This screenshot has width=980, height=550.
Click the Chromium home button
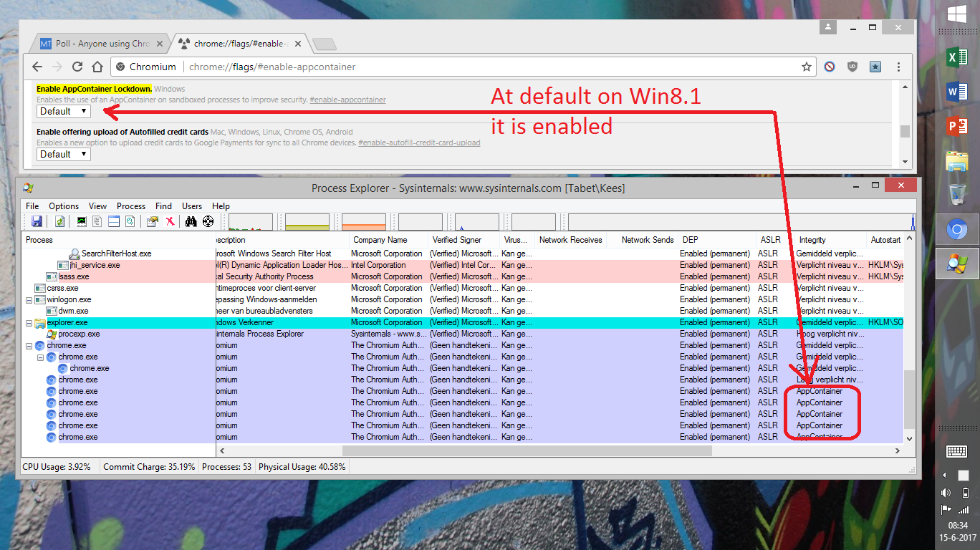click(x=97, y=67)
